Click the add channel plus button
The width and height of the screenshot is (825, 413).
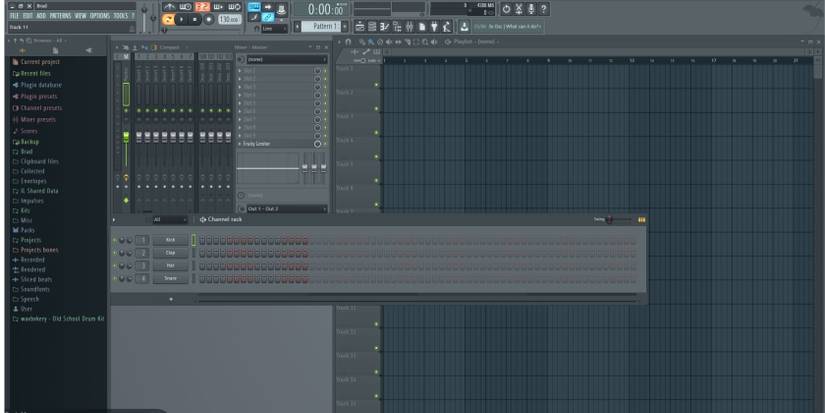click(x=170, y=299)
